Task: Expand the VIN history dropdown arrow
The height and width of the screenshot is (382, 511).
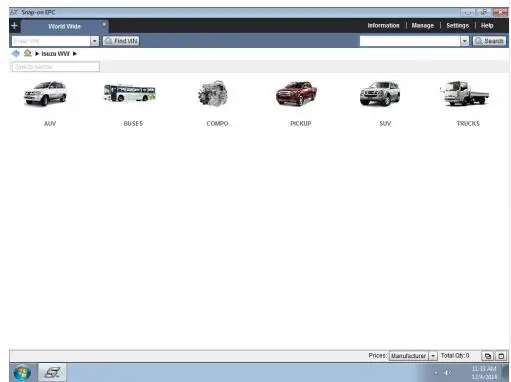Action: tap(95, 41)
